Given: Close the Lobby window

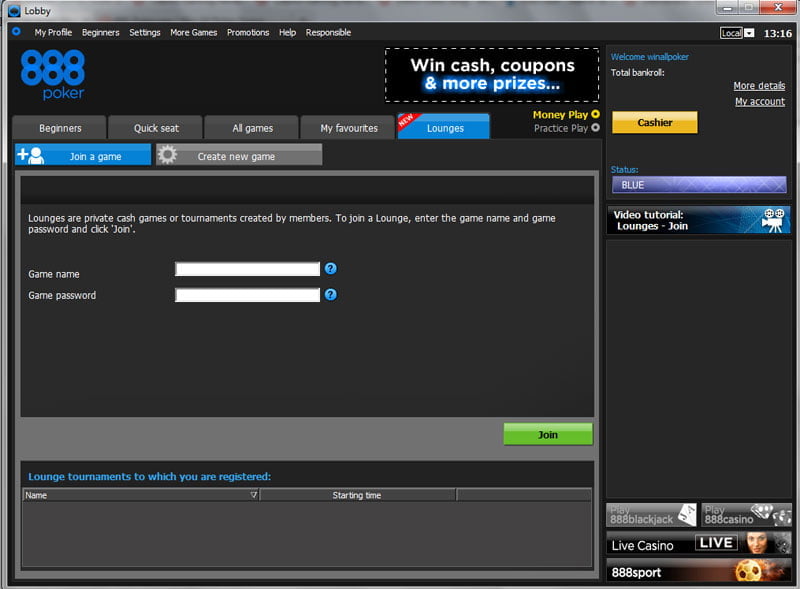Looking at the screenshot, I should pos(778,7).
